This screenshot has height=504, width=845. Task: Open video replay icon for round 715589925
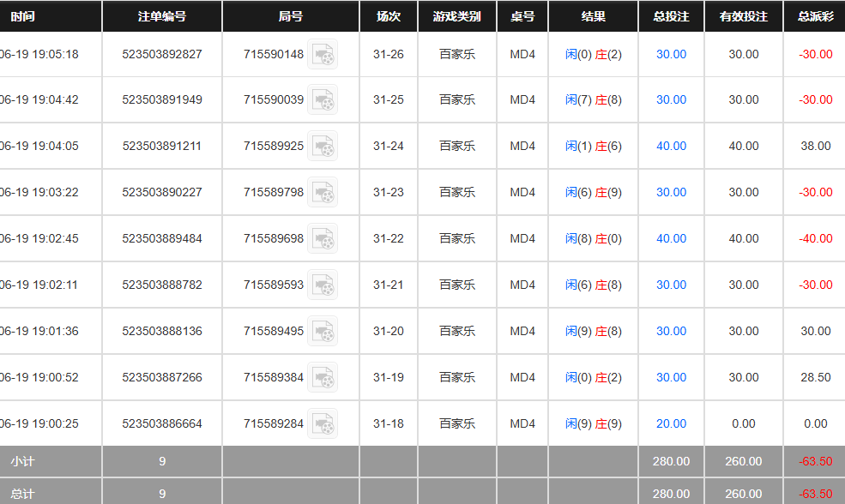click(323, 146)
